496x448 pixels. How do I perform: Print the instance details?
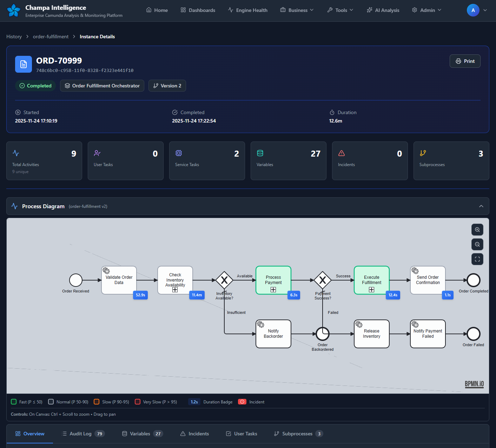click(x=465, y=61)
